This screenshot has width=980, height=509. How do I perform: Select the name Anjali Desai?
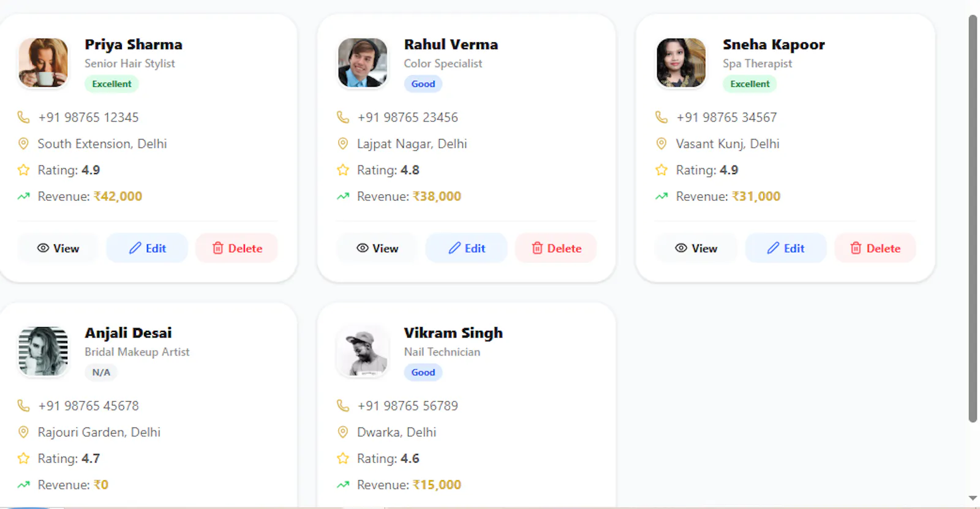pyautogui.click(x=128, y=333)
